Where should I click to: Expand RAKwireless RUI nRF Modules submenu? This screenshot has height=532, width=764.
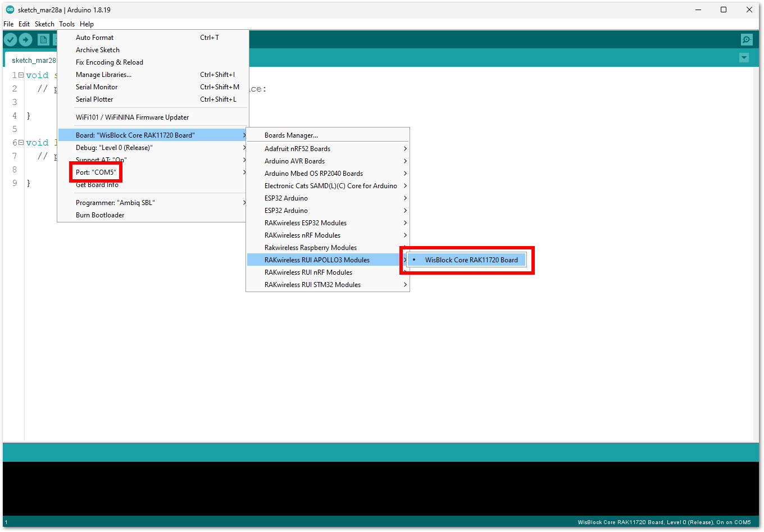pyautogui.click(x=328, y=272)
